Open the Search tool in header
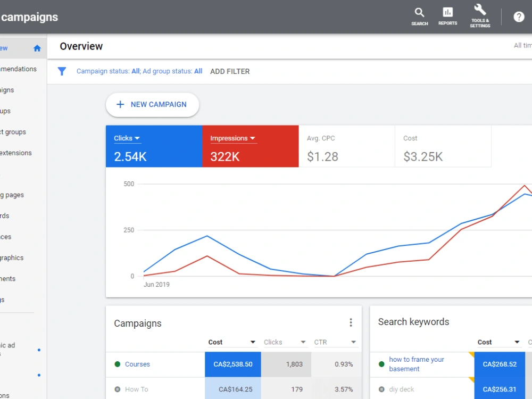The height and width of the screenshot is (399, 532). tap(419, 16)
